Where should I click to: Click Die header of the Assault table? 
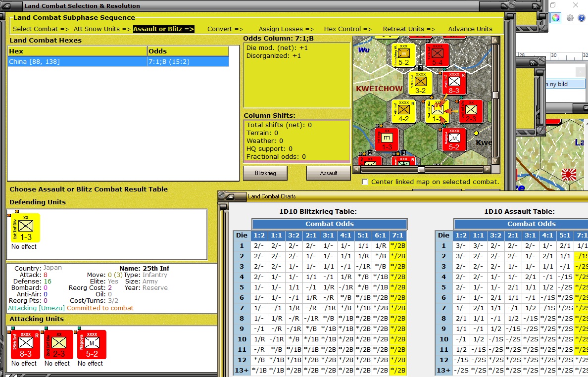point(443,236)
